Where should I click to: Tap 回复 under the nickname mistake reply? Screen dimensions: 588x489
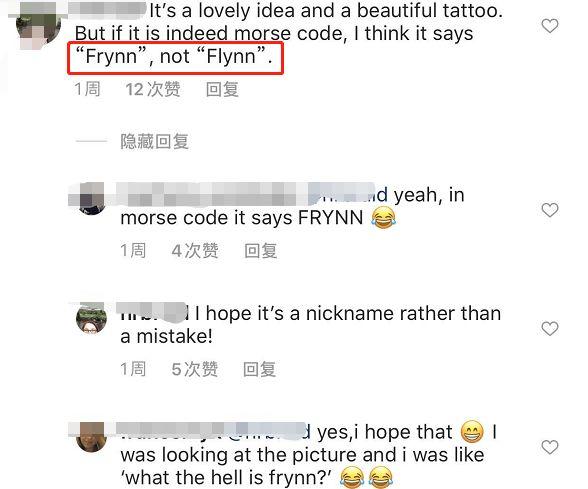coord(260,369)
